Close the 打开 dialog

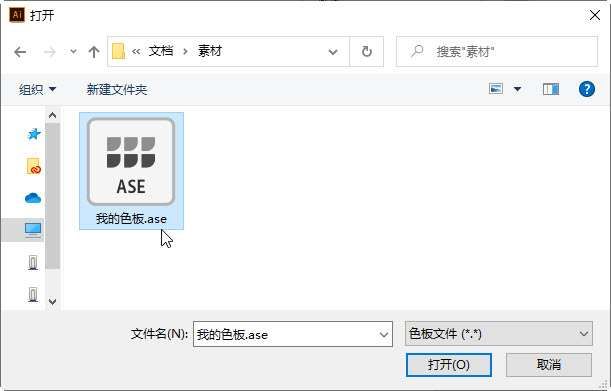coord(595,15)
